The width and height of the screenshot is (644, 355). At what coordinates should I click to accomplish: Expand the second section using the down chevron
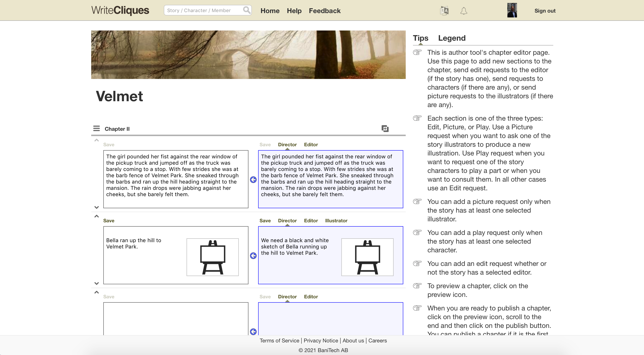tap(97, 283)
